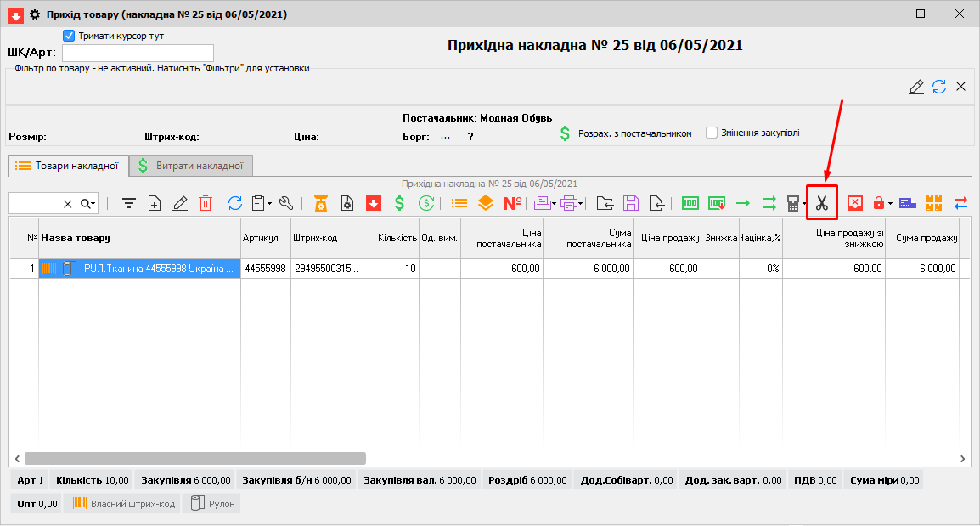Image resolution: width=980 pixels, height=526 pixels.
Task: Click the green dollar sign toolbar icon
Action: click(398, 203)
